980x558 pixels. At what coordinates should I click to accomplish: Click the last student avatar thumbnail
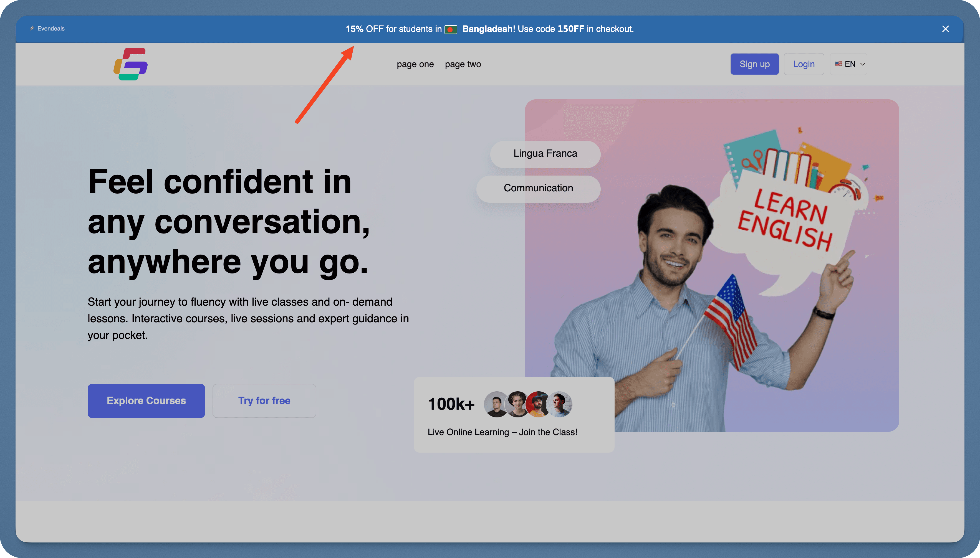tap(560, 404)
